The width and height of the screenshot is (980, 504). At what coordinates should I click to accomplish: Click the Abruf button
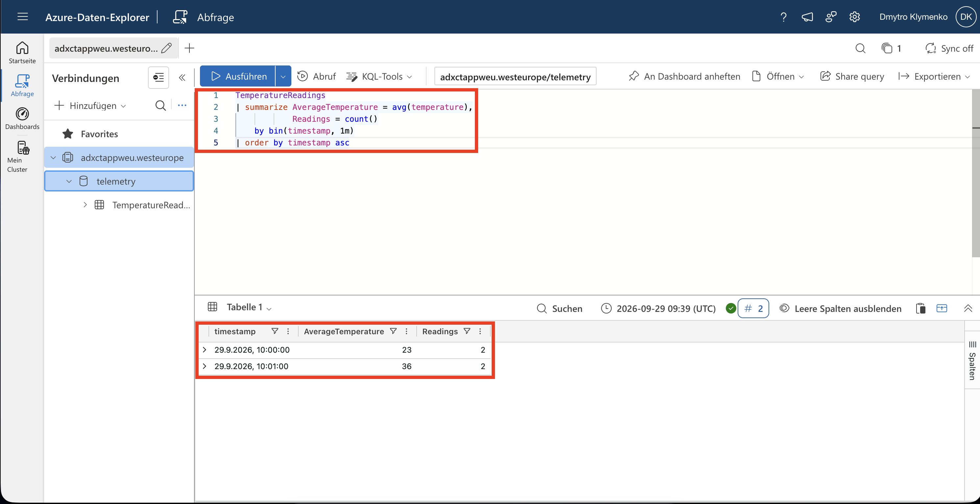click(316, 77)
